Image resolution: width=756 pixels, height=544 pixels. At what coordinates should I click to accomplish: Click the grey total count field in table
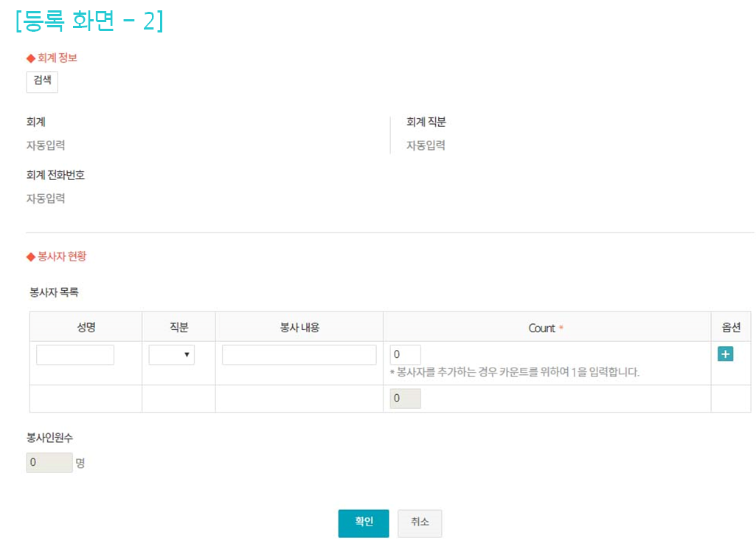pyautogui.click(x=405, y=399)
